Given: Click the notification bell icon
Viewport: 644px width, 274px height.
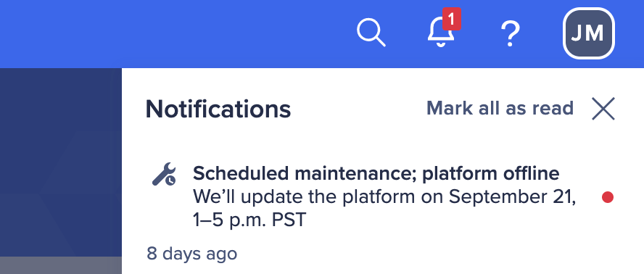Looking at the screenshot, I should (x=441, y=33).
